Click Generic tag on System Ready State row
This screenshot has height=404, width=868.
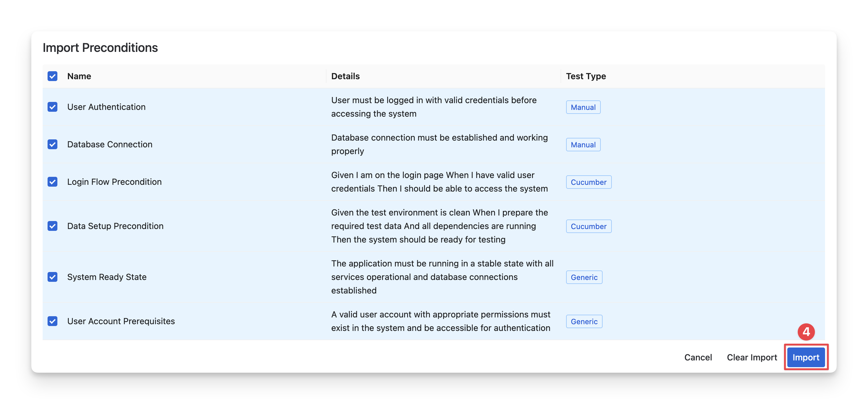pos(584,277)
